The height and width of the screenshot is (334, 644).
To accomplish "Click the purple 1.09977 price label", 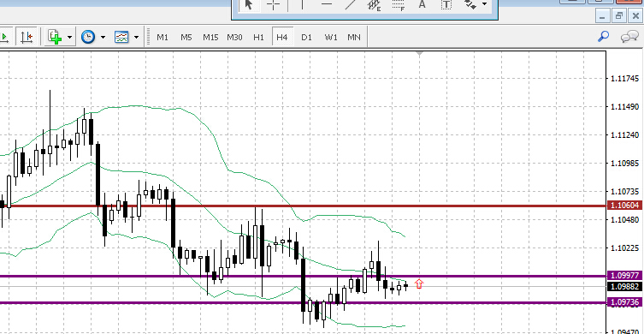I will pos(624,276).
